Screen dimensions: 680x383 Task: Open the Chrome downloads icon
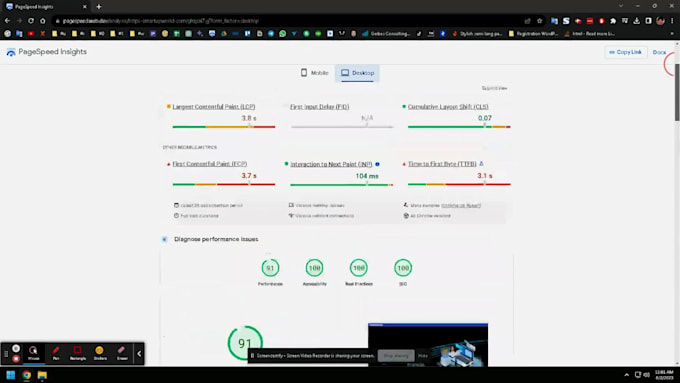click(x=636, y=21)
